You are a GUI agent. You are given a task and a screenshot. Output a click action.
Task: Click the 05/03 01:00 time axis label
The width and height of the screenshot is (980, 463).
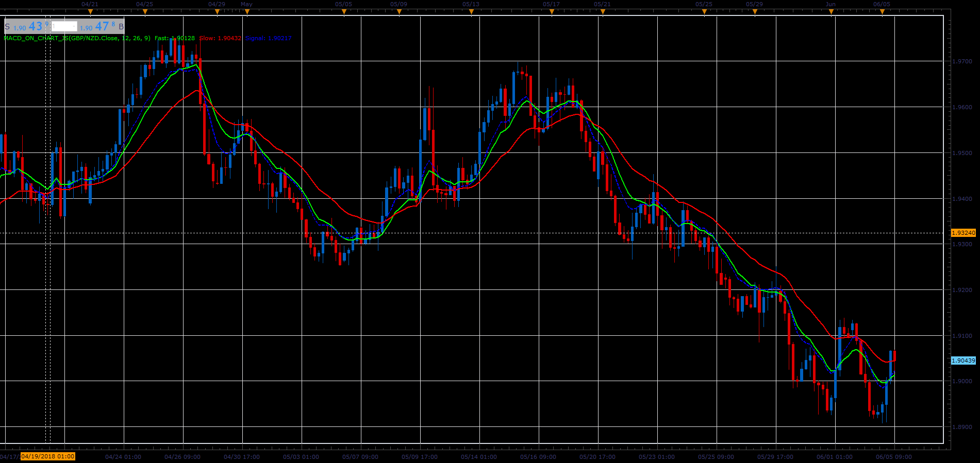[x=301, y=457]
